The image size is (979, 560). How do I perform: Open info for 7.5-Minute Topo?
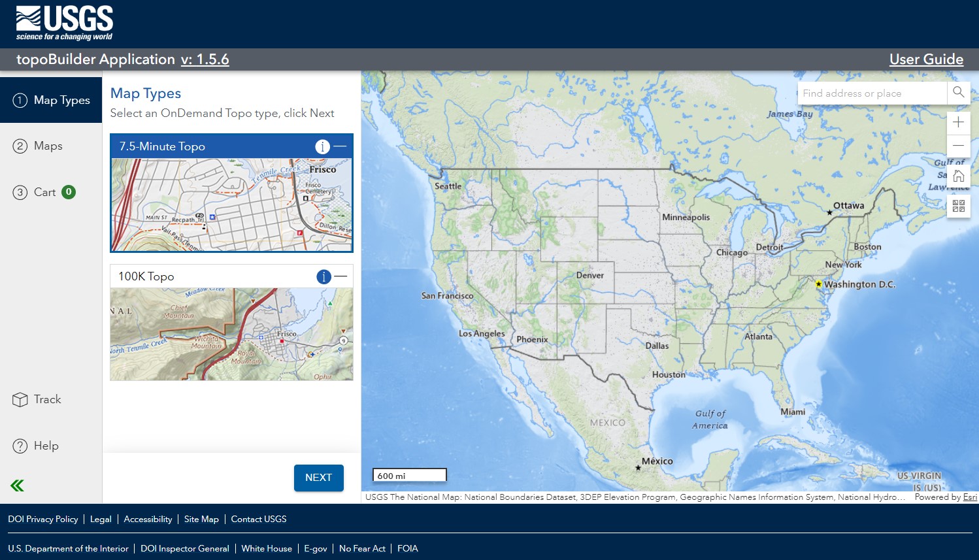pyautogui.click(x=322, y=146)
